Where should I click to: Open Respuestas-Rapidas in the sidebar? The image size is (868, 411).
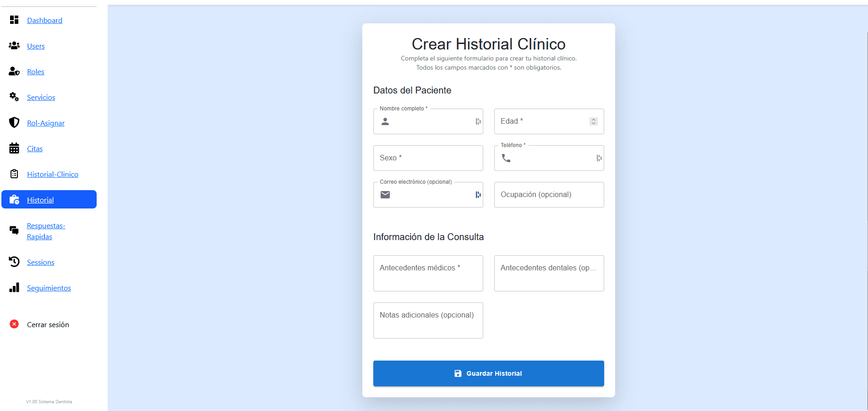tap(46, 231)
